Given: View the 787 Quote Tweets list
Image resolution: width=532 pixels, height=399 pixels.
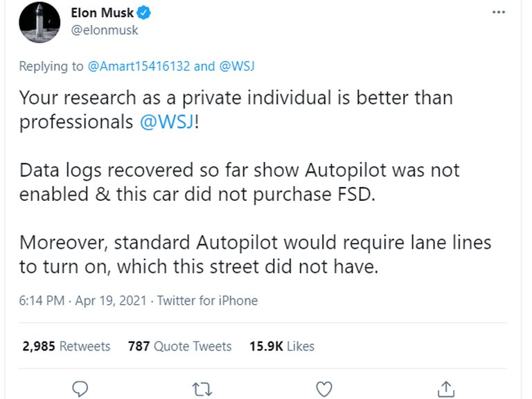Looking at the screenshot, I should (179, 346).
